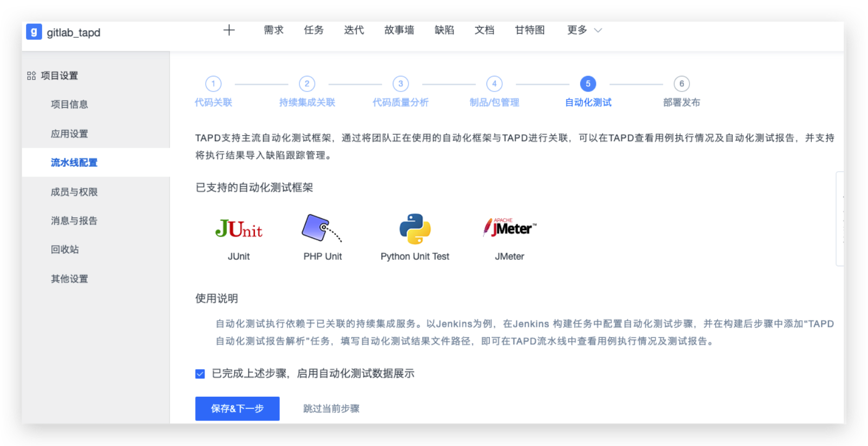The image size is (868, 446).
Task: Click the plus add icon in top bar
Action: (x=229, y=30)
